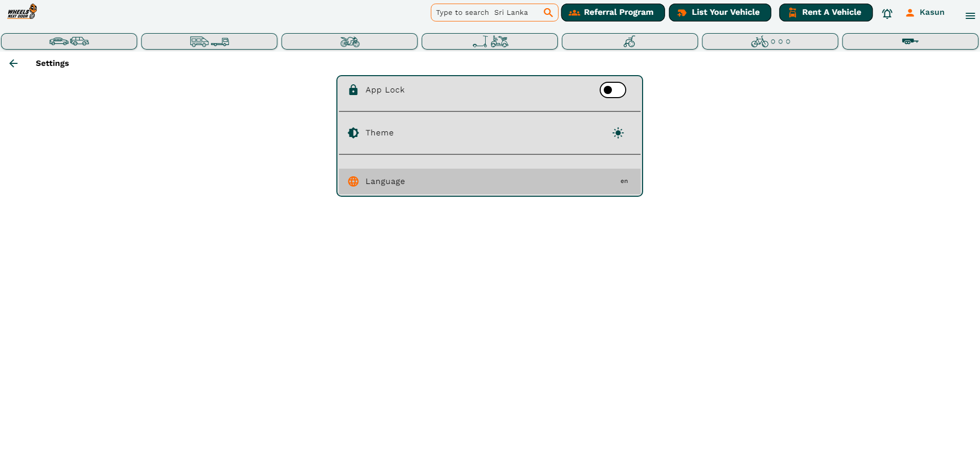Enable App Lock

point(612,89)
